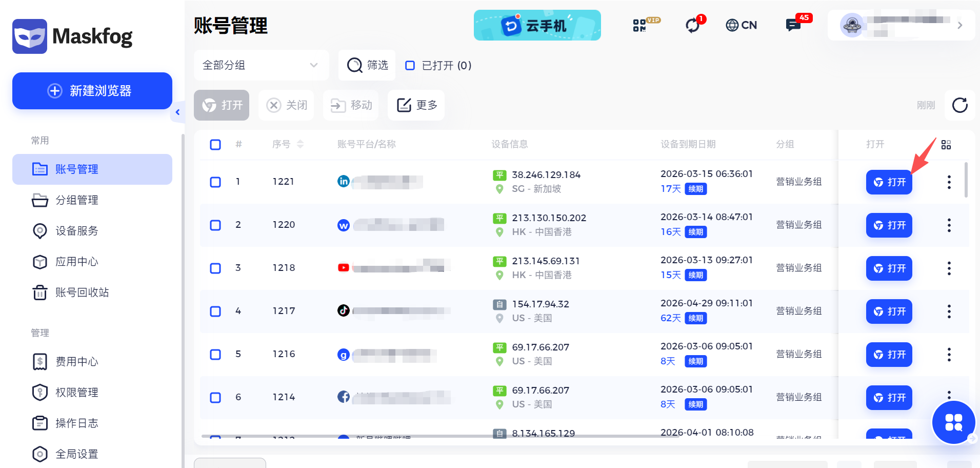Click the toolbar 移动 button
Screen dimensions: 980x468
click(351, 105)
